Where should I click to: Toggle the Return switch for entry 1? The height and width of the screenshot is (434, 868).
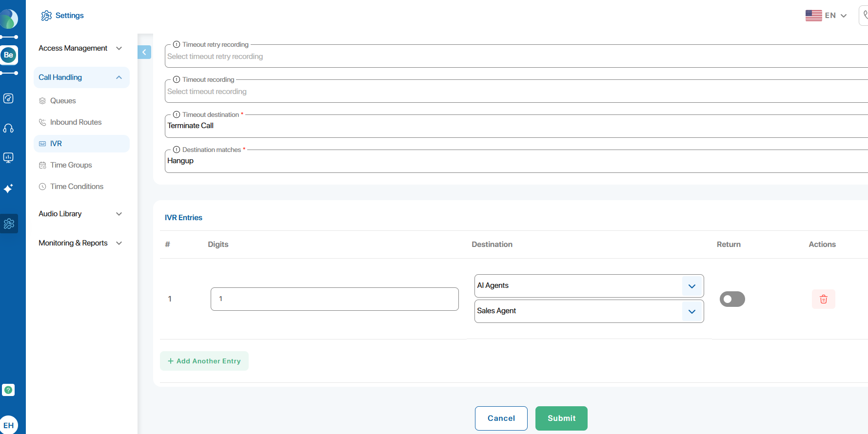732,299
